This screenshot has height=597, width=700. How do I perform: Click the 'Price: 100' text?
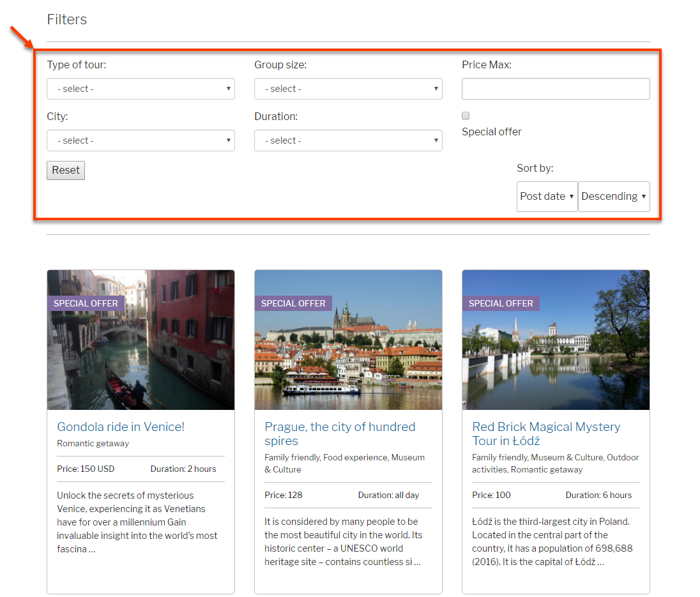(491, 495)
